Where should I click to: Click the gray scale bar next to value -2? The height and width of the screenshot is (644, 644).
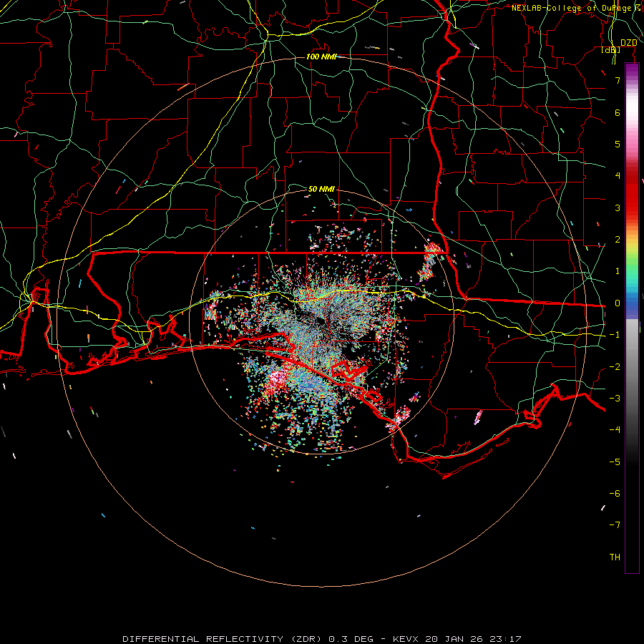632,366
